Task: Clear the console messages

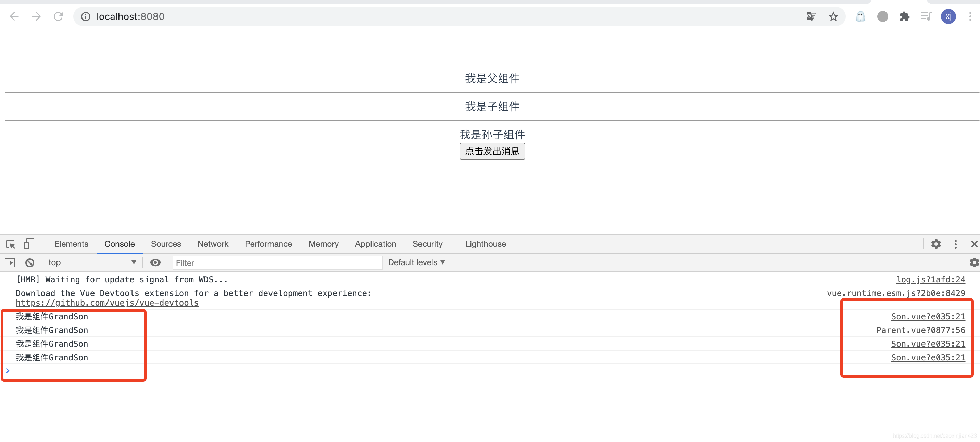Action: [30, 262]
